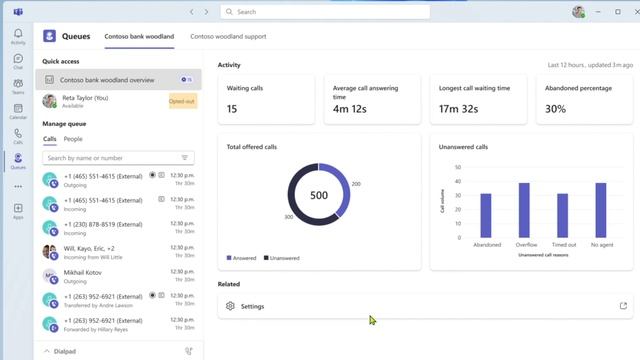
Task: Select the People tab under Manage queue
Action: point(73,139)
